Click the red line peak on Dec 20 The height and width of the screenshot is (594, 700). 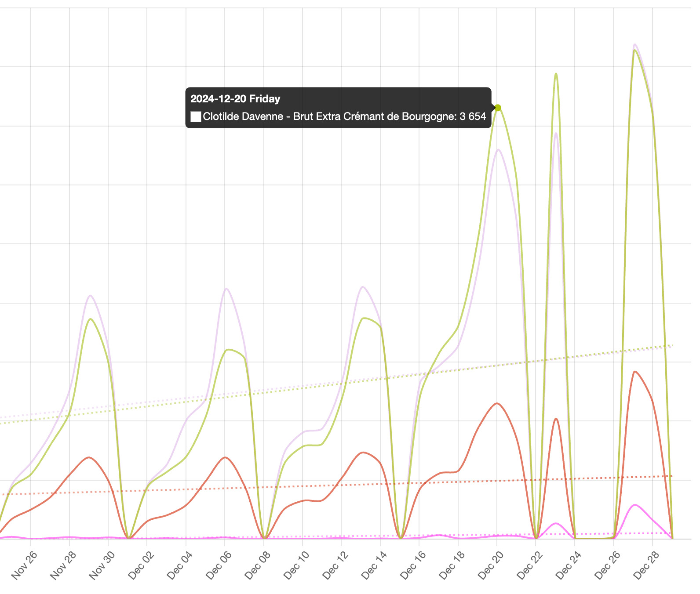tap(497, 403)
